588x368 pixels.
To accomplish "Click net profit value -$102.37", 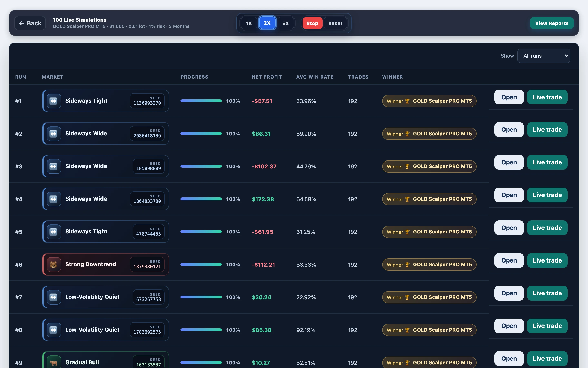I will [264, 166].
